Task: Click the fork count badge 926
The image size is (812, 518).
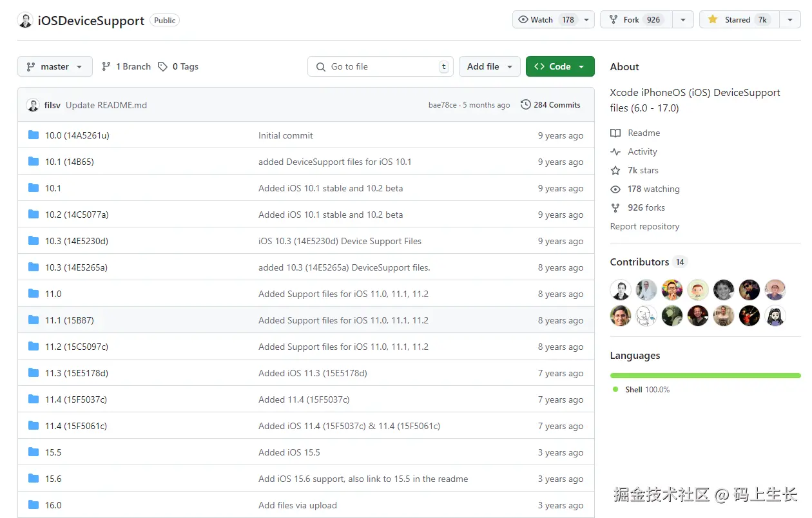Action: point(653,19)
